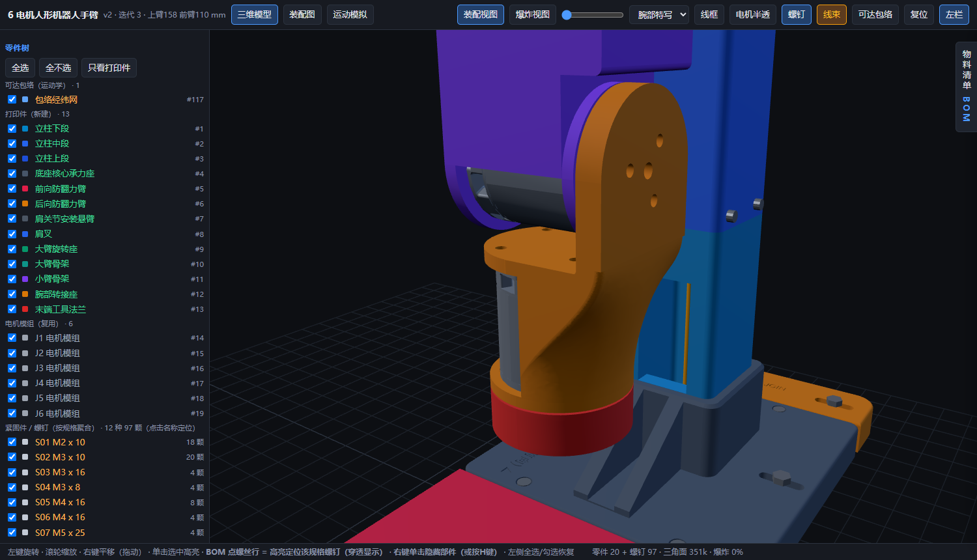Click the green swatch beside 大臂旋转座
This screenshot has width=977, height=560.
[x=25, y=249]
